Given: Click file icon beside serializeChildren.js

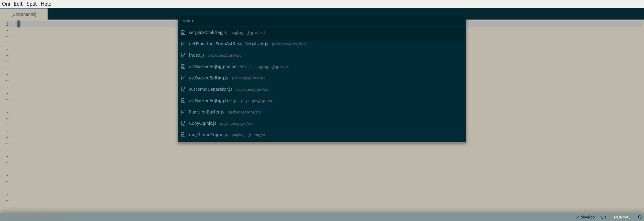Looking at the screenshot, I should pos(183,32).
